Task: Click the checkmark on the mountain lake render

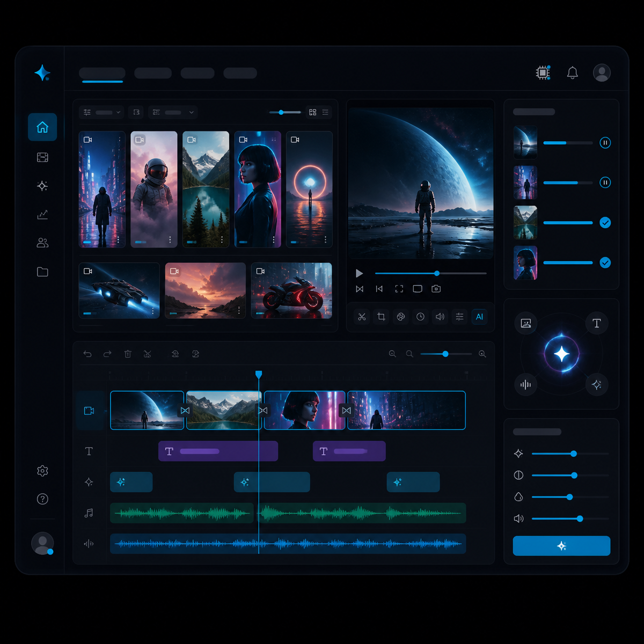Action: (x=605, y=222)
